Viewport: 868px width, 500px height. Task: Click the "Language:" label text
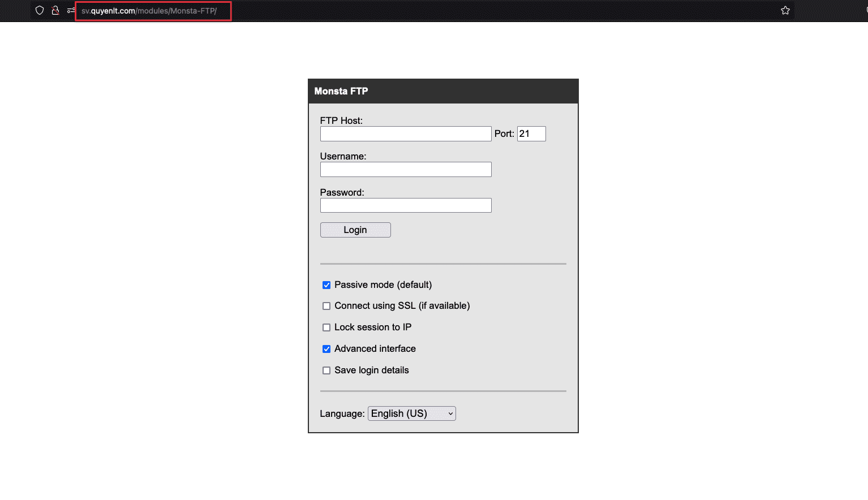(342, 413)
